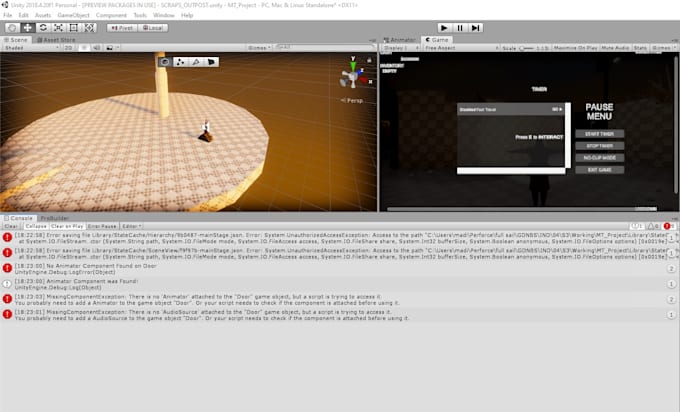This screenshot has height=412, width=680.
Task: Select the Rect Transform tool
Action: pos(74,28)
